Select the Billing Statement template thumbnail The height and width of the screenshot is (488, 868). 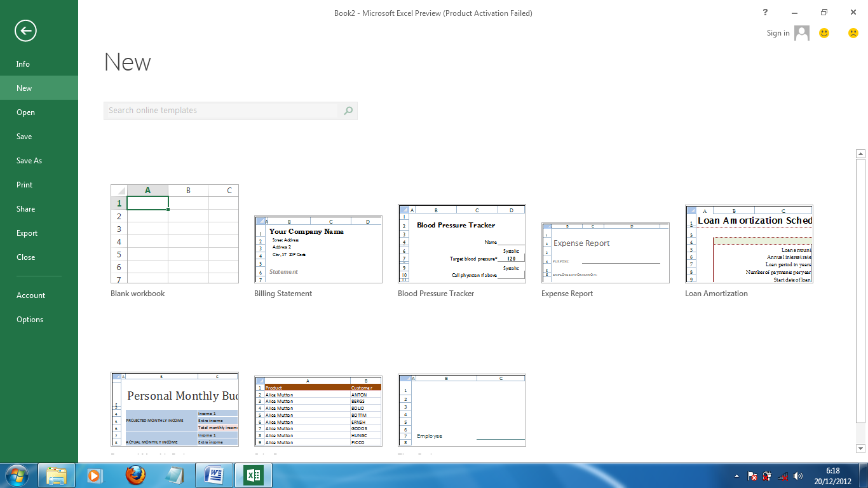point(318,250)
